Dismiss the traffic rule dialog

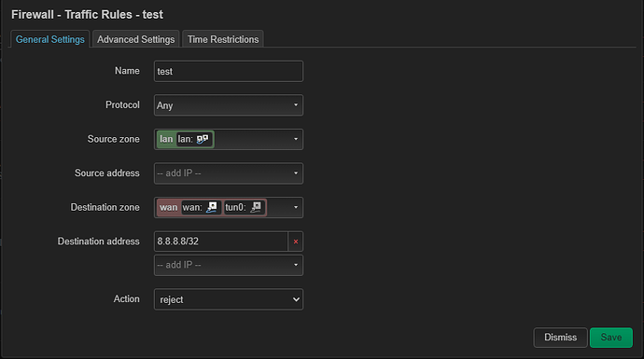click(560, 338)
